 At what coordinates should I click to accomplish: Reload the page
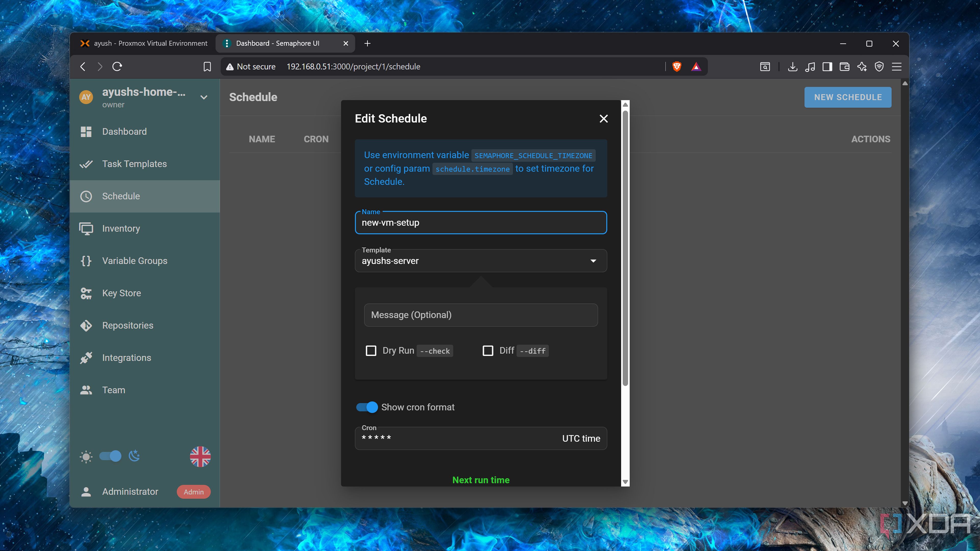[117, 67]
